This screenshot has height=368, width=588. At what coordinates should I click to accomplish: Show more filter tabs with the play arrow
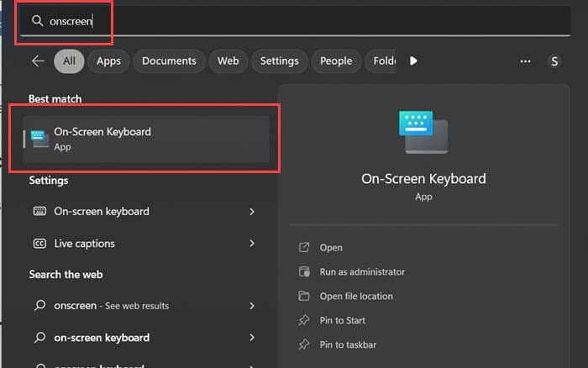click(413, 60)
